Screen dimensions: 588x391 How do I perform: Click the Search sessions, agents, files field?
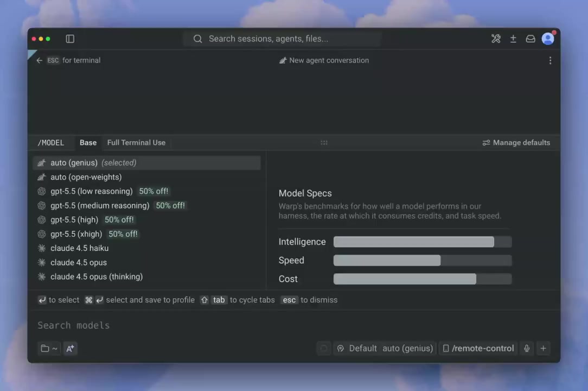(x=282, y=39)
